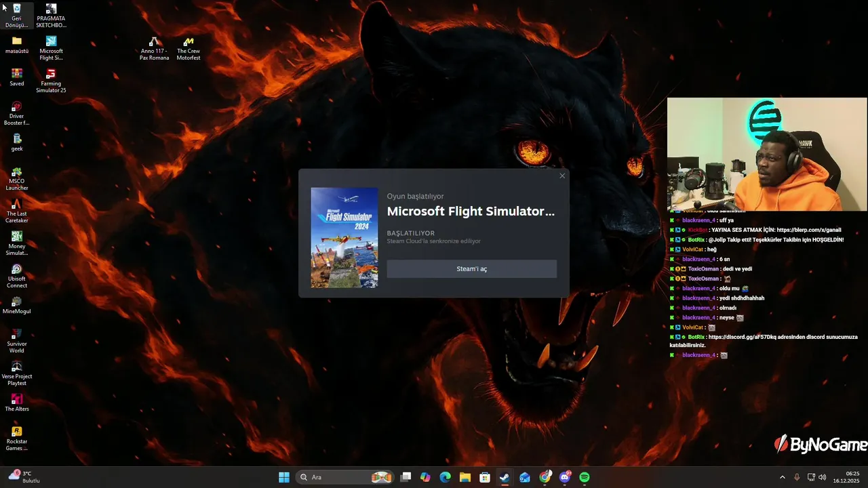This screenshot has width=868, height=488.
Task: Select the Anno 117 - Pax Romana shortcut
Action: click(x=155, y=48)
